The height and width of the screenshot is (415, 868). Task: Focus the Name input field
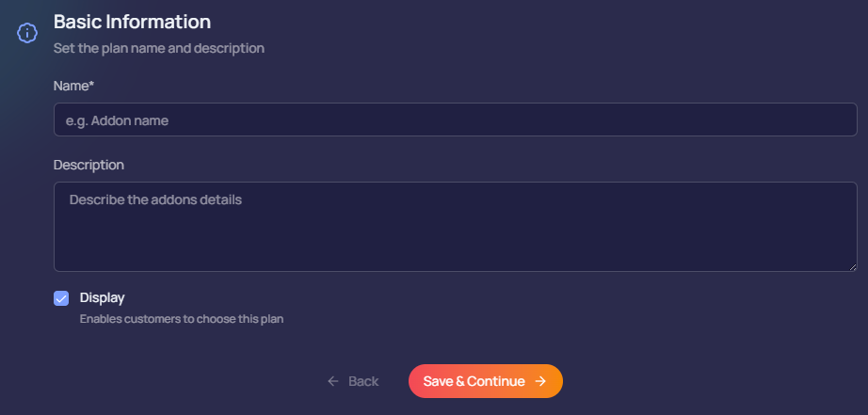point(455,120)
